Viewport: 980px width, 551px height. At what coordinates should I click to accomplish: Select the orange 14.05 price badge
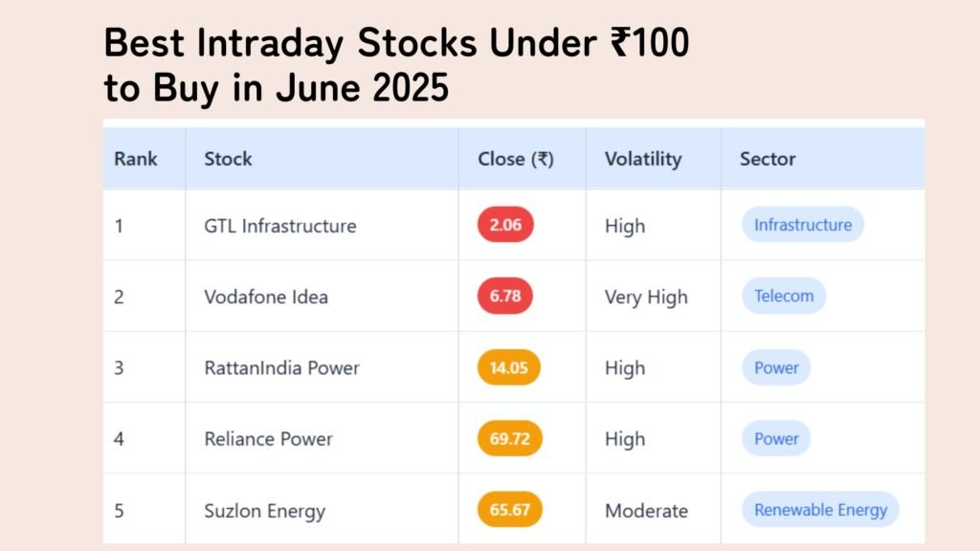(x=509, y=367)
